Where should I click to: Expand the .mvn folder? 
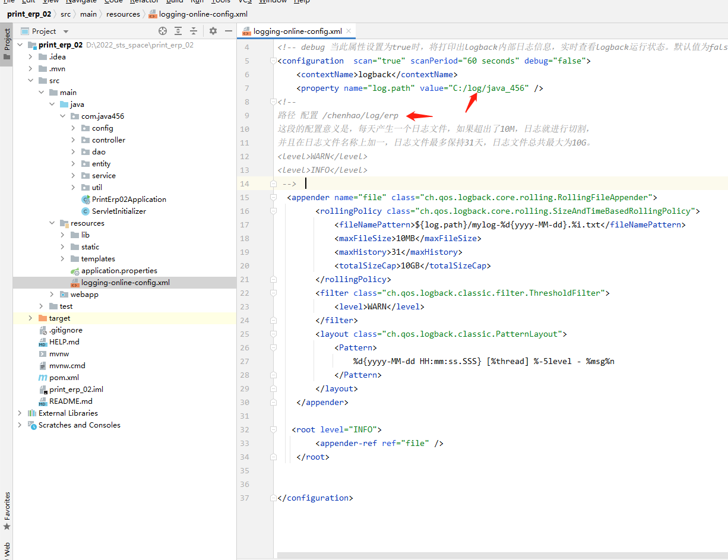31,69
